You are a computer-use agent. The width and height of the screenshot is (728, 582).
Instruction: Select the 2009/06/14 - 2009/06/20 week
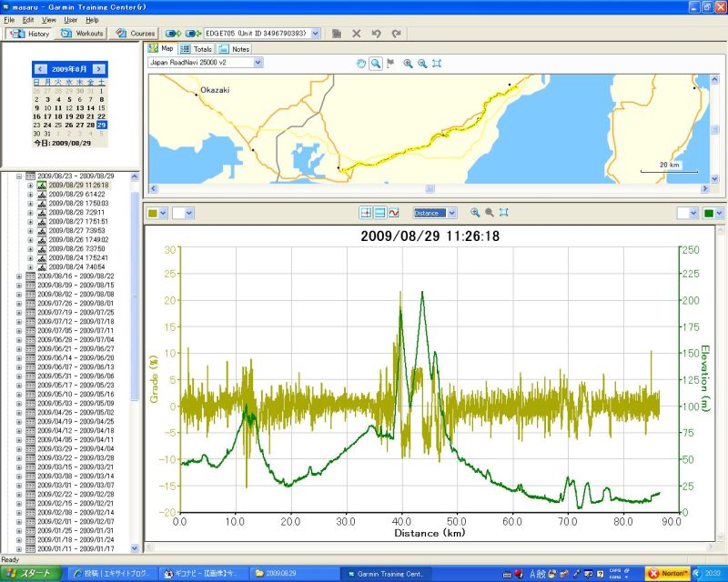76,357
